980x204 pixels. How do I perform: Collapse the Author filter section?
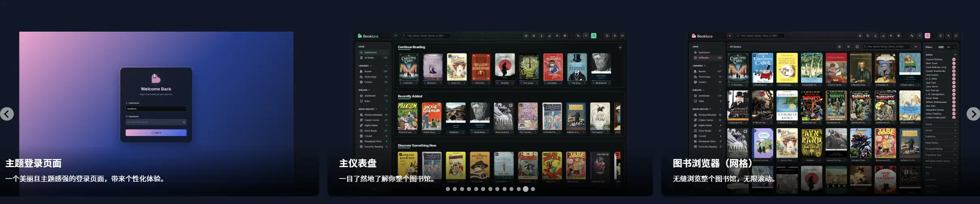[x=955, y=55]
